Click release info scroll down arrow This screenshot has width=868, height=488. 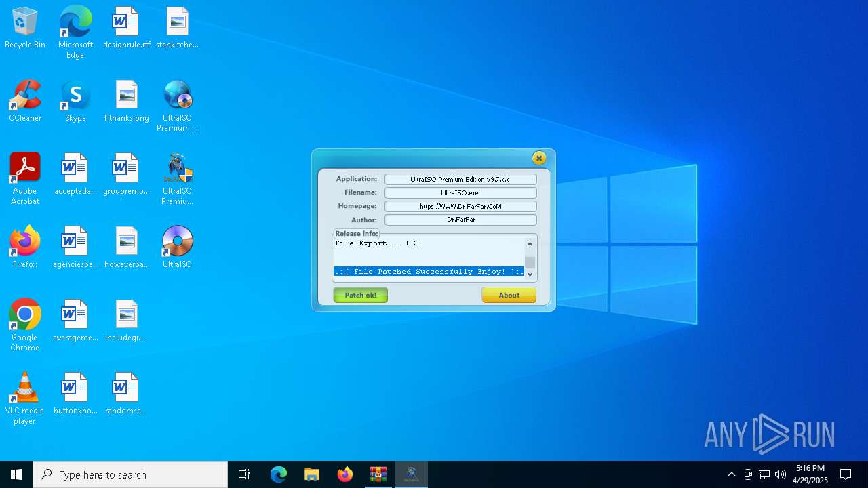tap(530, 274)
